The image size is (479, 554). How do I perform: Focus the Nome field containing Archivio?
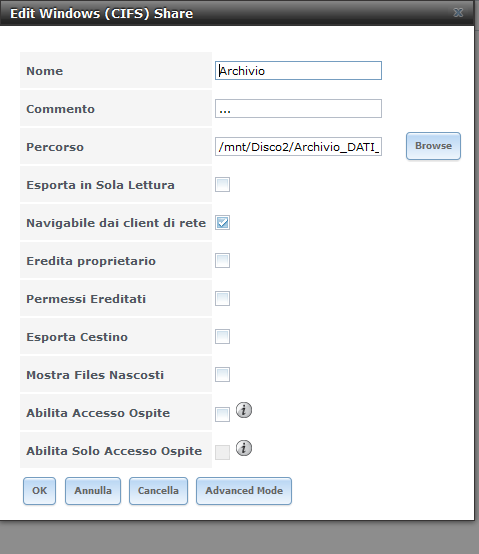point(298,71)
